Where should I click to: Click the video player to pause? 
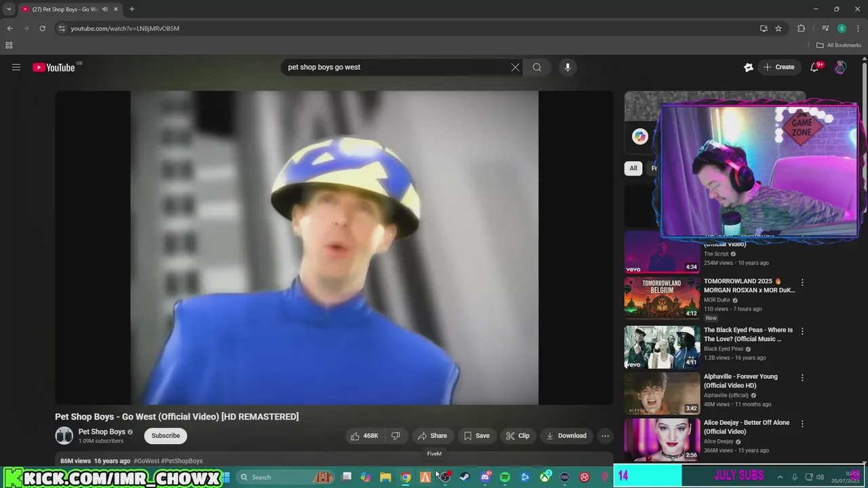(x=334, y=247)
